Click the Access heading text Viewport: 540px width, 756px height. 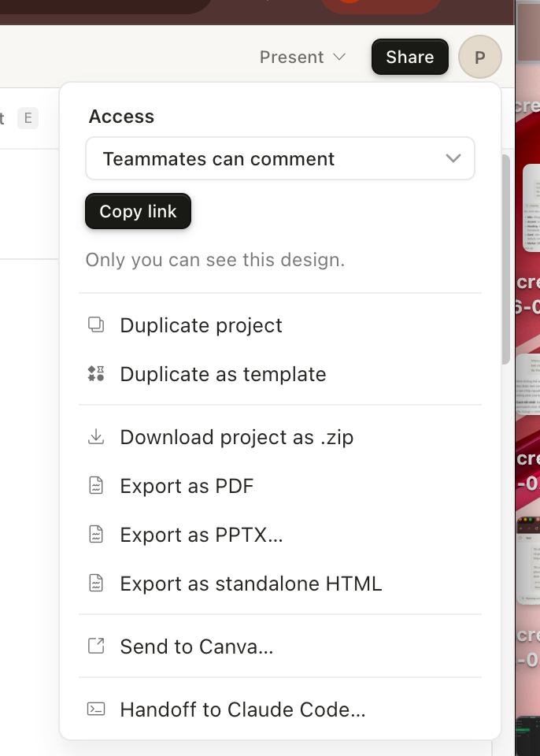(121, 117)
